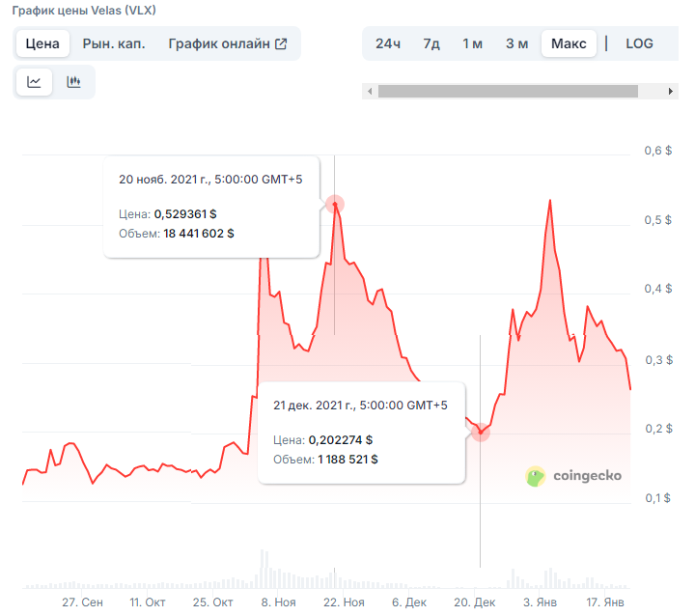Select the Цена tab

point(42,43)
